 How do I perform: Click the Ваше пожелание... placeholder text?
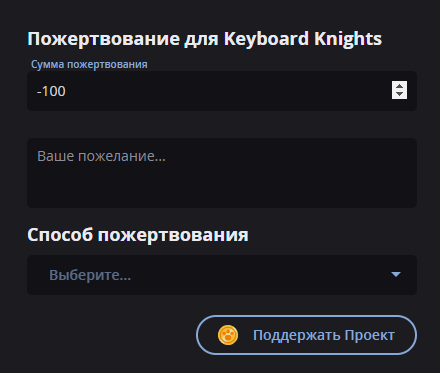(x=101, y=156)
